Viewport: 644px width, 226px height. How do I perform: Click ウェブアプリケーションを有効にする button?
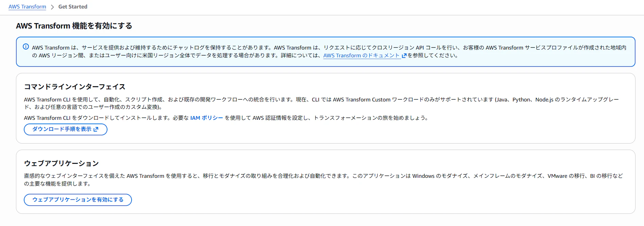pos(78,200)
